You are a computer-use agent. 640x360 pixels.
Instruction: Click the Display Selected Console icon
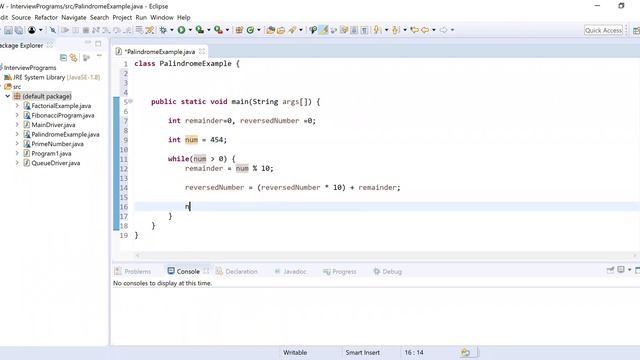[621, 269]
